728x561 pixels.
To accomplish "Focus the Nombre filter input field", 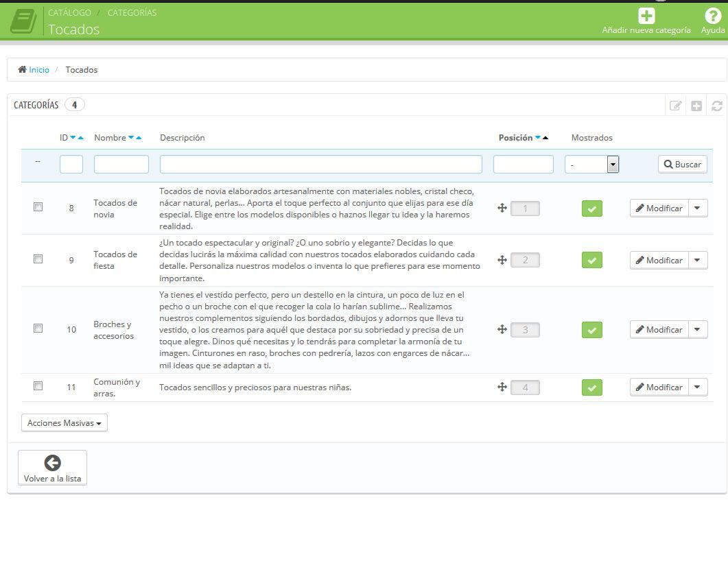I will 121,165.
